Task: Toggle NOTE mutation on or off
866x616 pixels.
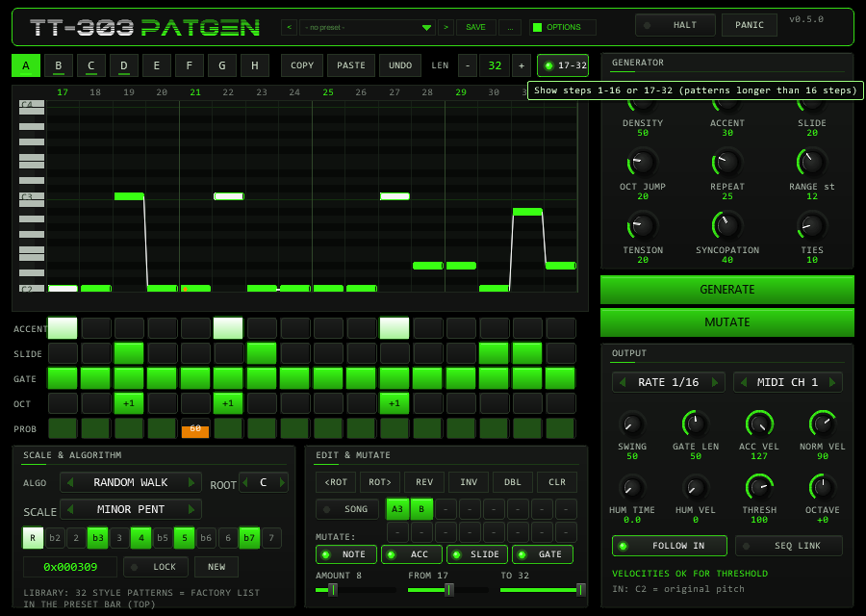Action: click(346, 554)
